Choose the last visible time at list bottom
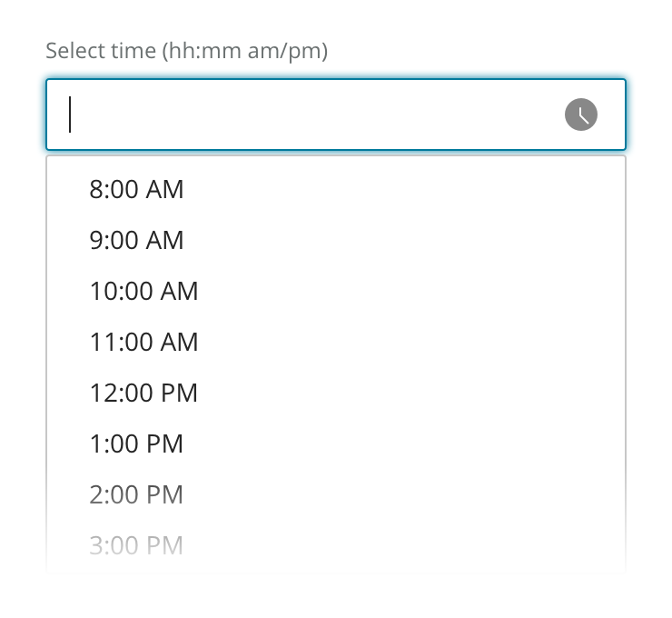 (x=136, y=545)
